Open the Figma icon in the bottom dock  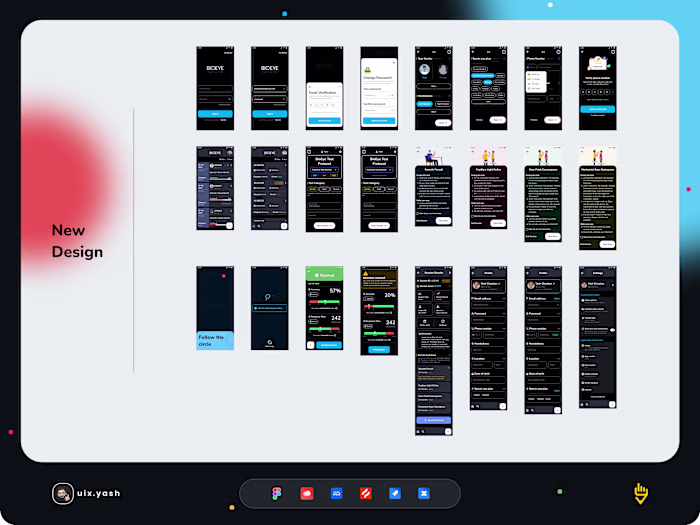coord(276,493)
